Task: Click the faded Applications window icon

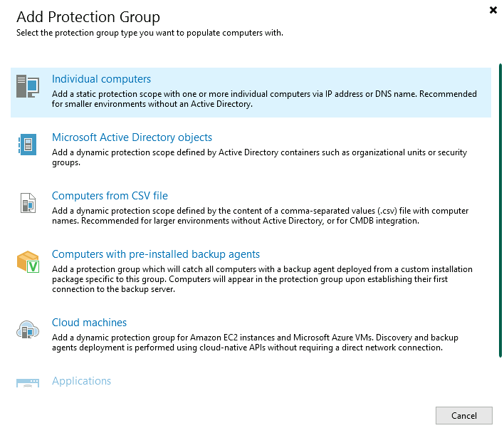Action: coord(27,383)
